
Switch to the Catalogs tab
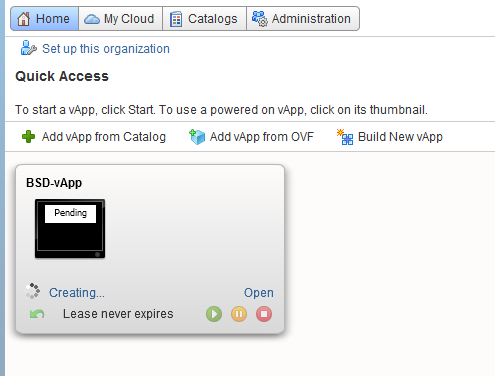204,19
